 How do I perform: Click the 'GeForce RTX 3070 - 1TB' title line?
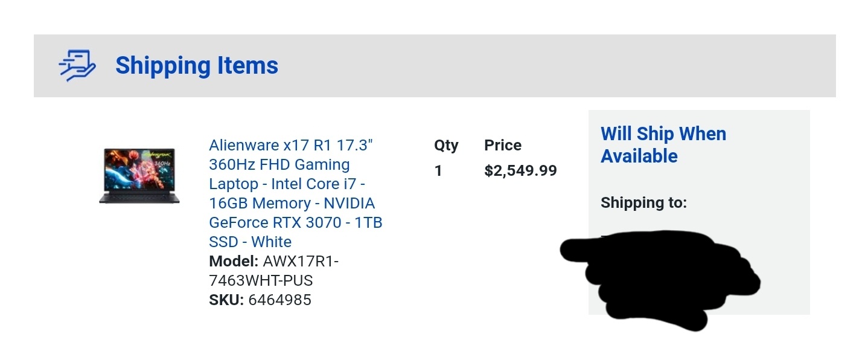pos(296,222)
